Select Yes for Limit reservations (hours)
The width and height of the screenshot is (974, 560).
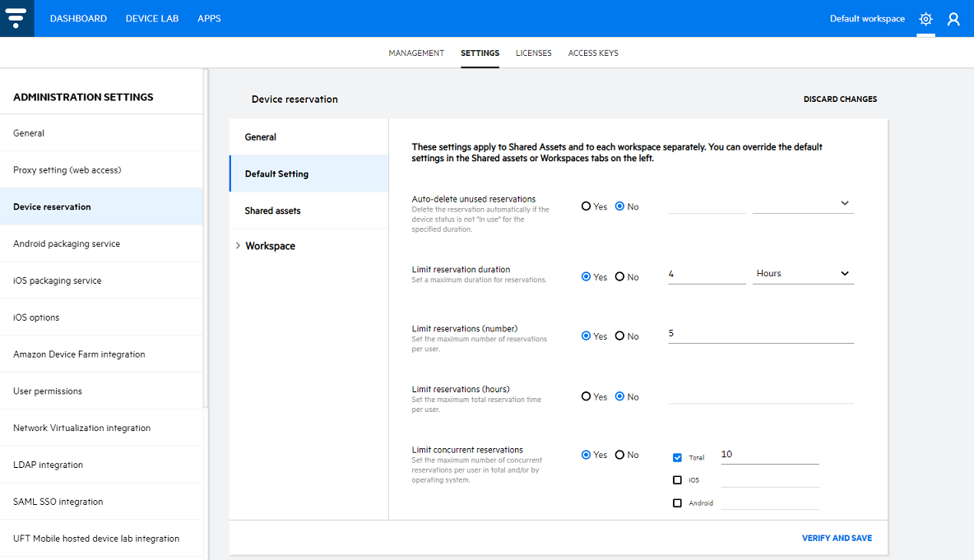coord(587,396)
